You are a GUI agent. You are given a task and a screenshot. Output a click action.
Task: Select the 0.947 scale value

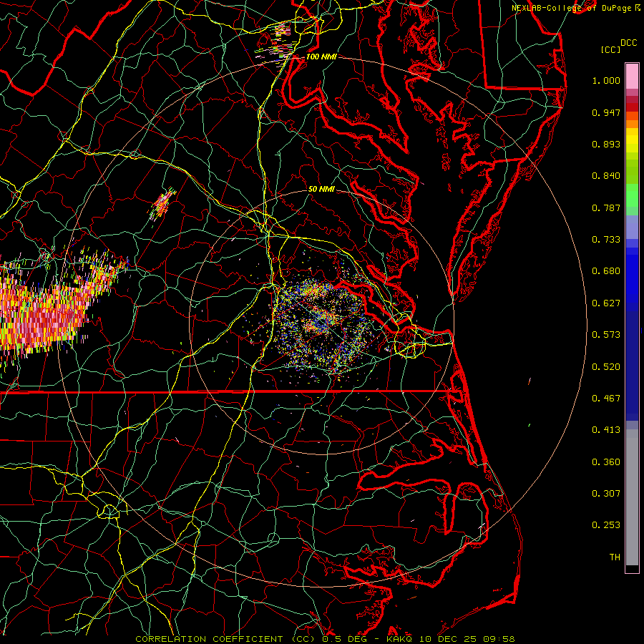pyautogui.click(x=606, y=112)
